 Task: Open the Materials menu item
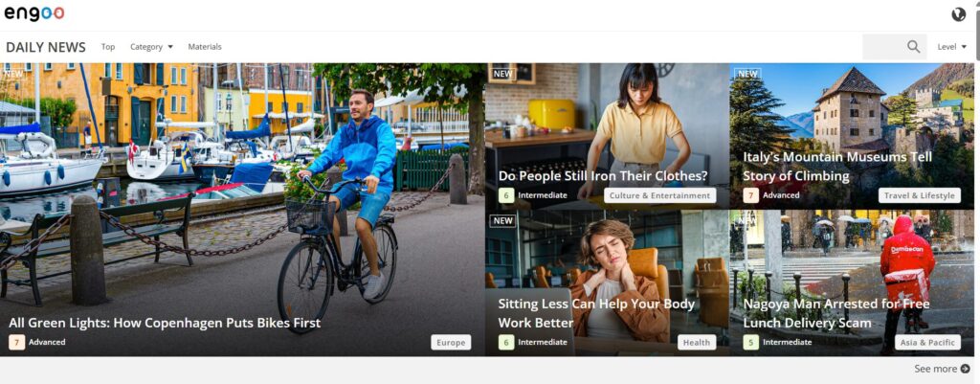[x=205, y=47]
